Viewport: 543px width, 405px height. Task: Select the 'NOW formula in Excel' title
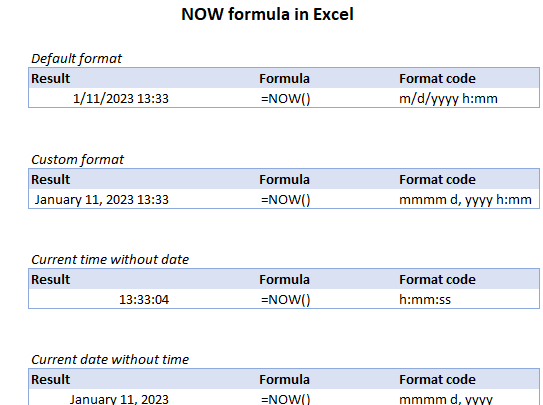(267, 15)
